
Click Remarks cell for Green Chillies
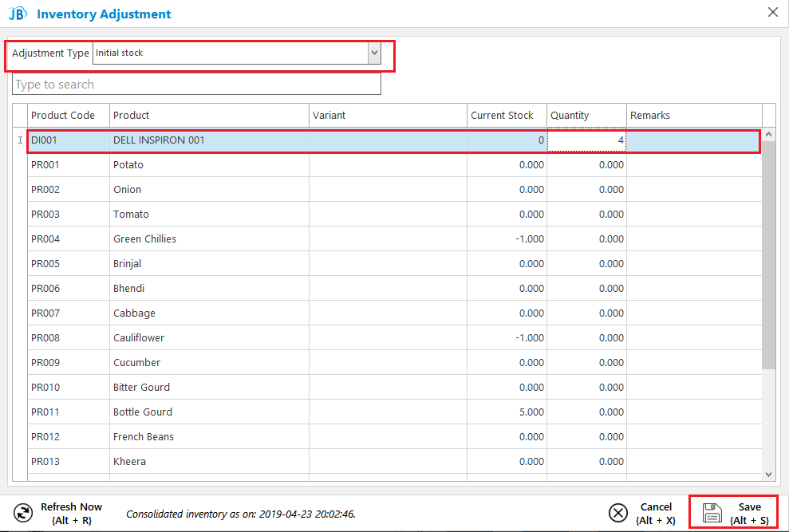[694, 238]
